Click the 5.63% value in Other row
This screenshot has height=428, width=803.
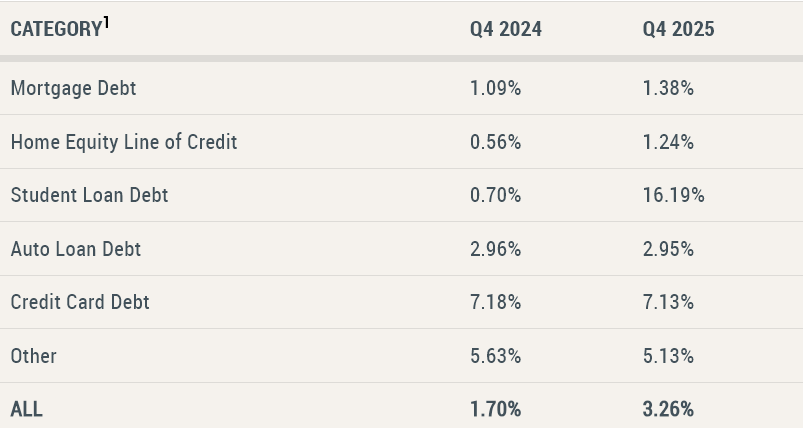click(495, 356)
